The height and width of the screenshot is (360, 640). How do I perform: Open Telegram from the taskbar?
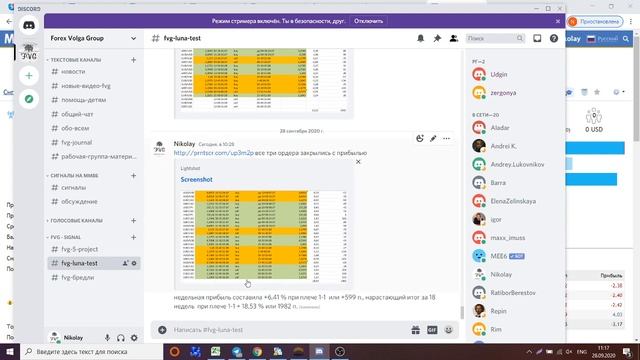coord(237,351)
